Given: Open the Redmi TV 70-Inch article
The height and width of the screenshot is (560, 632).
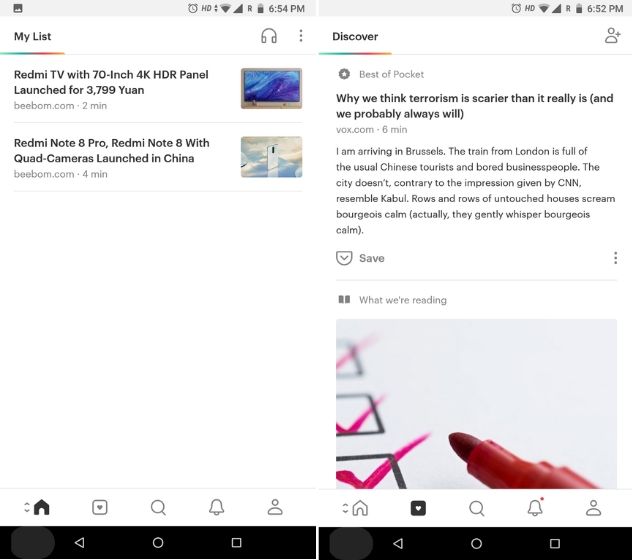Looking at the screenshot, I should tap(158, 89).
